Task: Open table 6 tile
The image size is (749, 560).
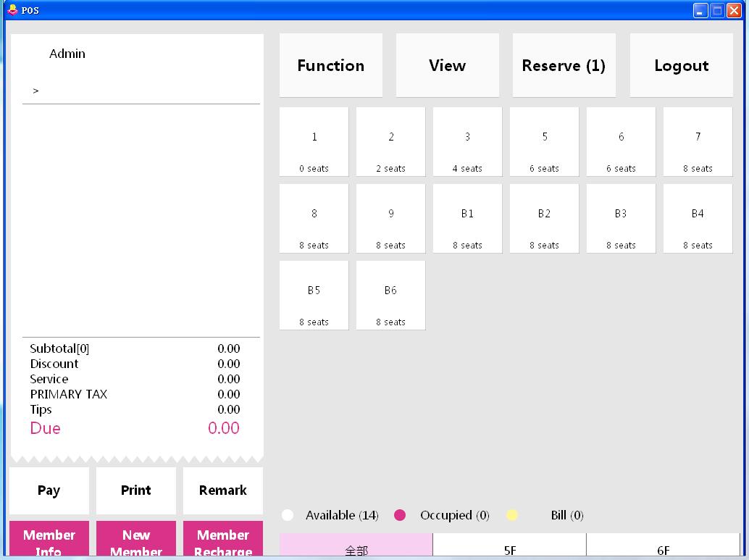Action: (x=621, y=142)
